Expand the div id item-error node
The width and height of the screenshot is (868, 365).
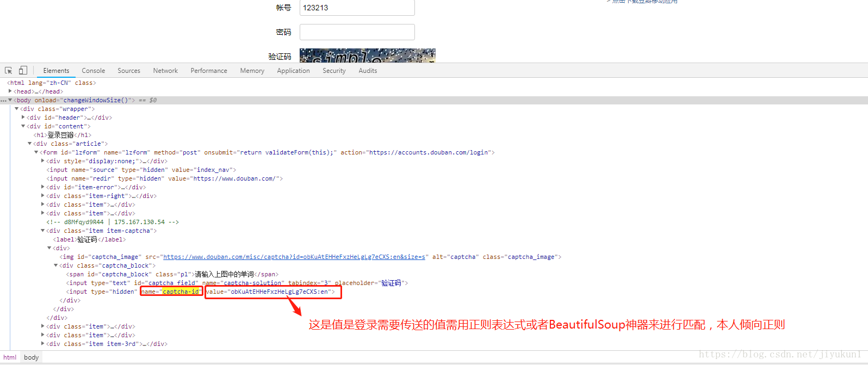[x=43, y=187]
